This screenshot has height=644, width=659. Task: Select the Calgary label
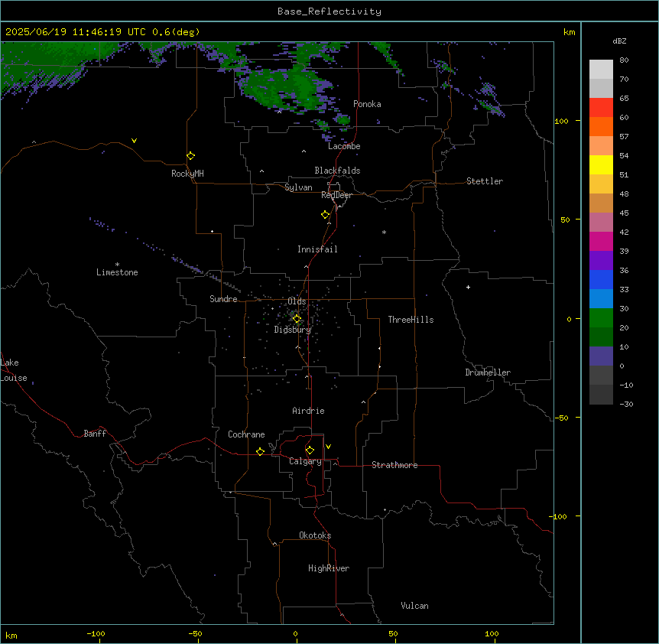[305, 461]
